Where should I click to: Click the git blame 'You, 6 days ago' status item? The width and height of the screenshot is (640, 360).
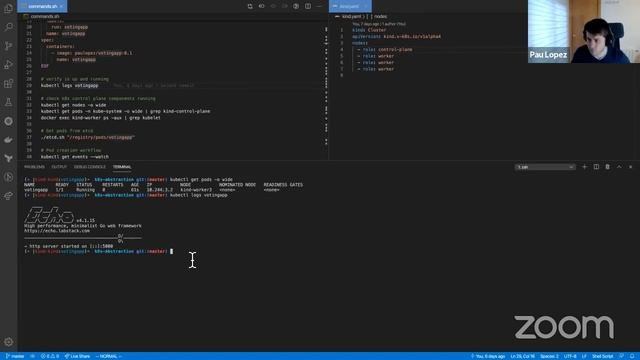488,356
